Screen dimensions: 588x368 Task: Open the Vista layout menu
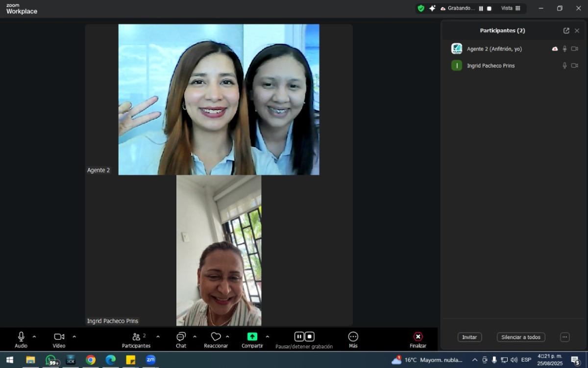click(511, 8)
